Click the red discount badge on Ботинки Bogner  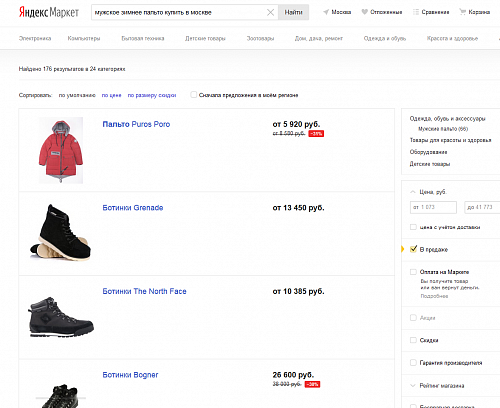312,384
